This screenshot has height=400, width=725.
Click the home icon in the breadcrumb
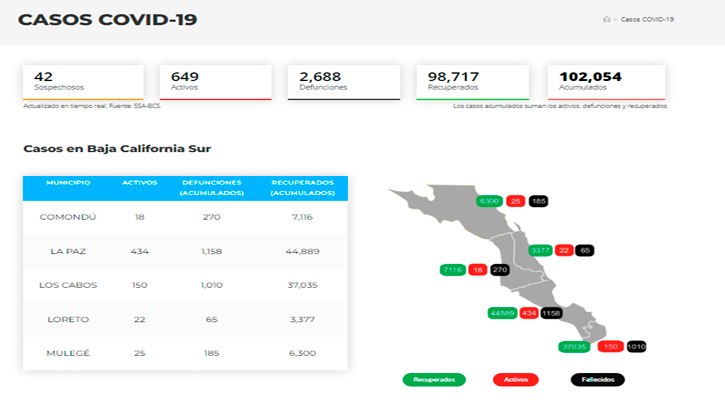(606, 19)
